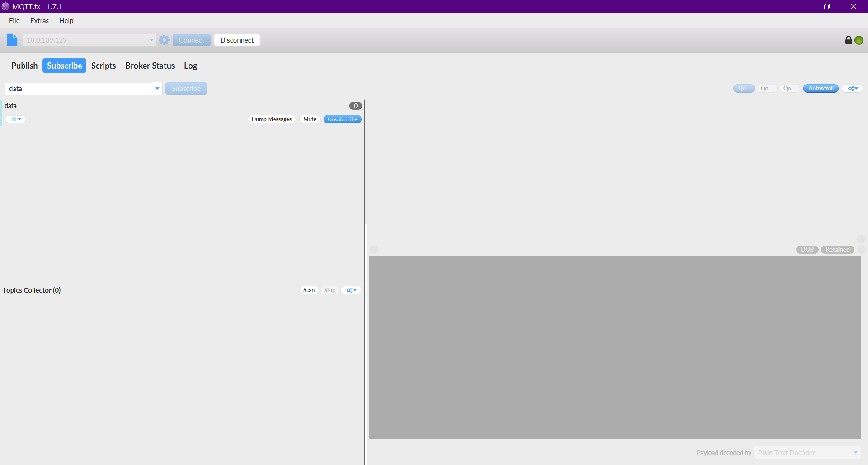Unsubscribe from the data topic

[x=342, y=119]
